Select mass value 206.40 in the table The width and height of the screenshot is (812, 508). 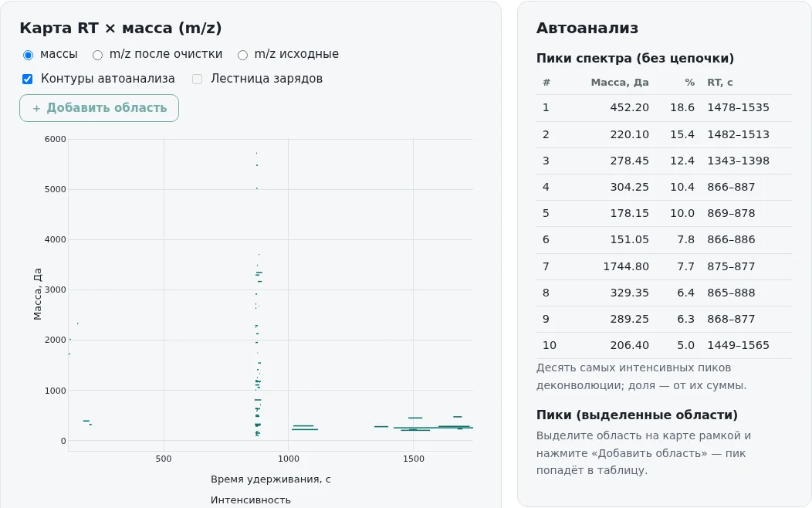629,345
